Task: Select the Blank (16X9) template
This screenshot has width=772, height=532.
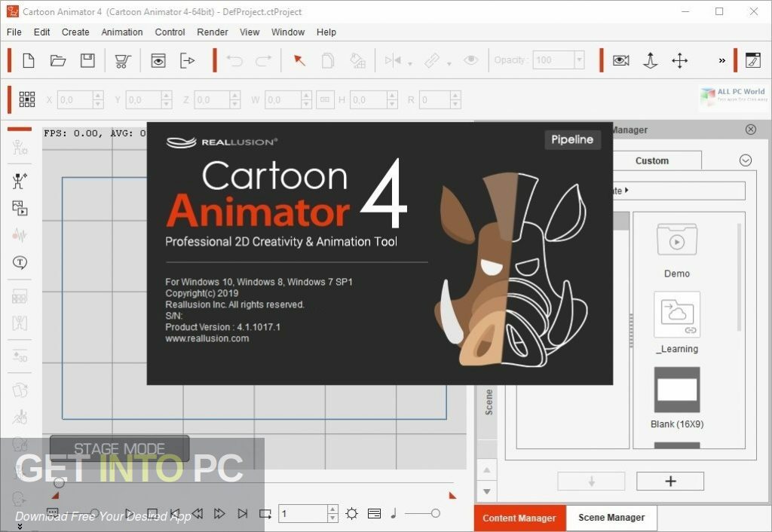Action: [677, 390]
